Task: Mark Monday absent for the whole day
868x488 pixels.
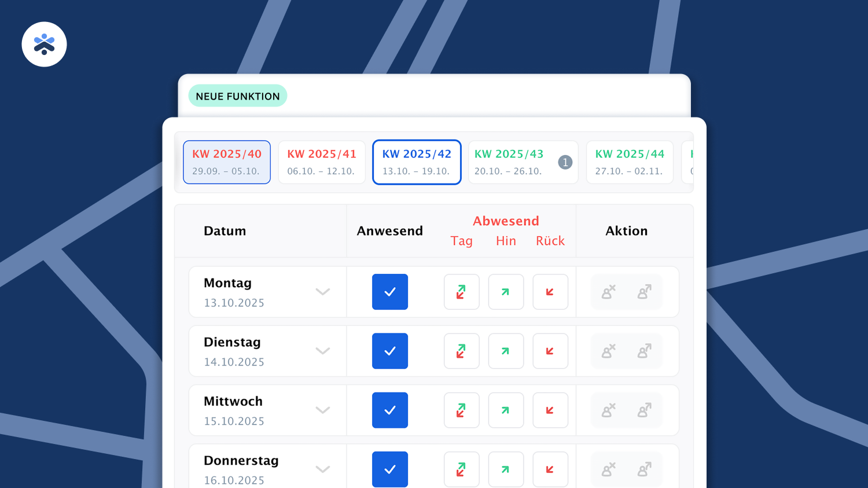Action: [461, 292]
